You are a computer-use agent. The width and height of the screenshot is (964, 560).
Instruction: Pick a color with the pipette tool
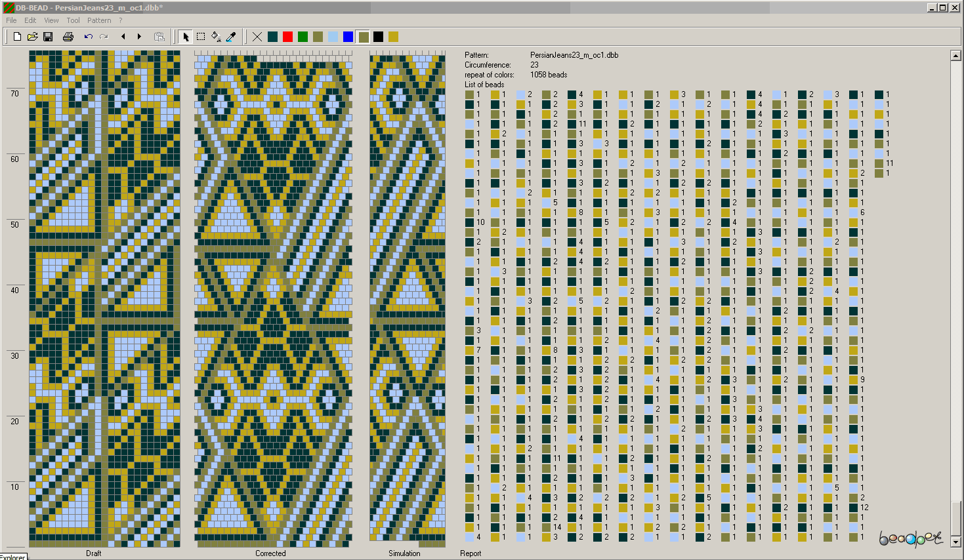pyautogui.click(x=231, y=37)
